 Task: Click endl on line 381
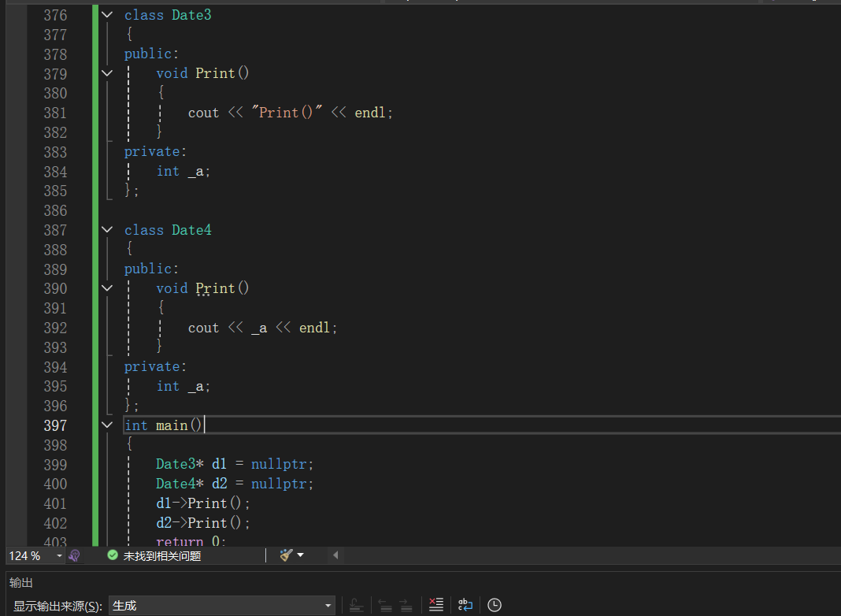pyautogui.click(x=370, y=112)
